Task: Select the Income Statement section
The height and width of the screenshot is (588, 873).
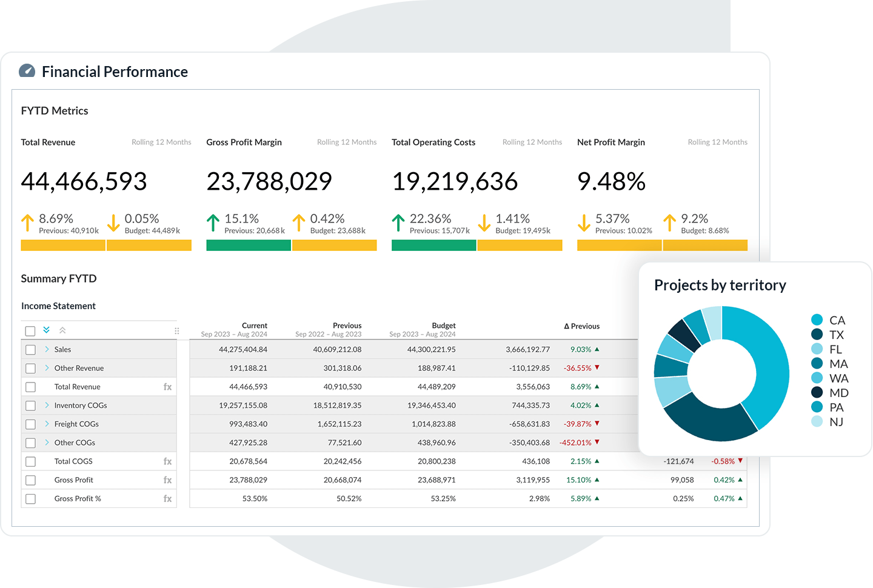Action: [x=58, y=306]
